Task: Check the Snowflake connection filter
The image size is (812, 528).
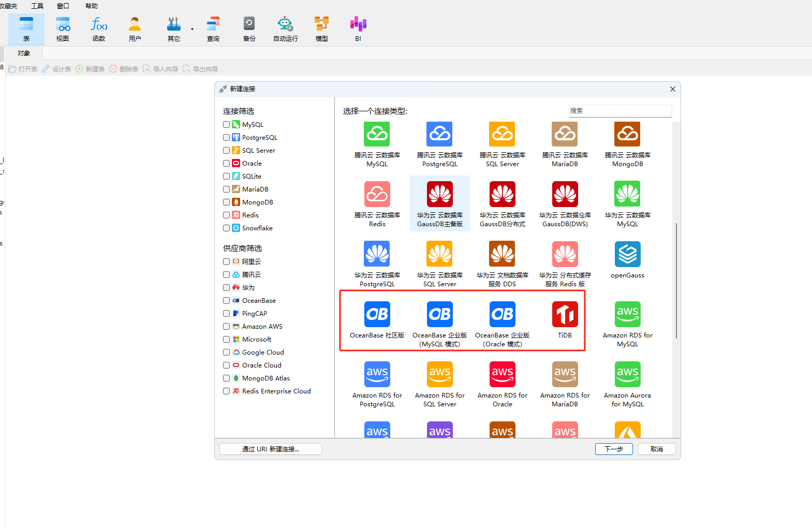Action: [226, 228]
